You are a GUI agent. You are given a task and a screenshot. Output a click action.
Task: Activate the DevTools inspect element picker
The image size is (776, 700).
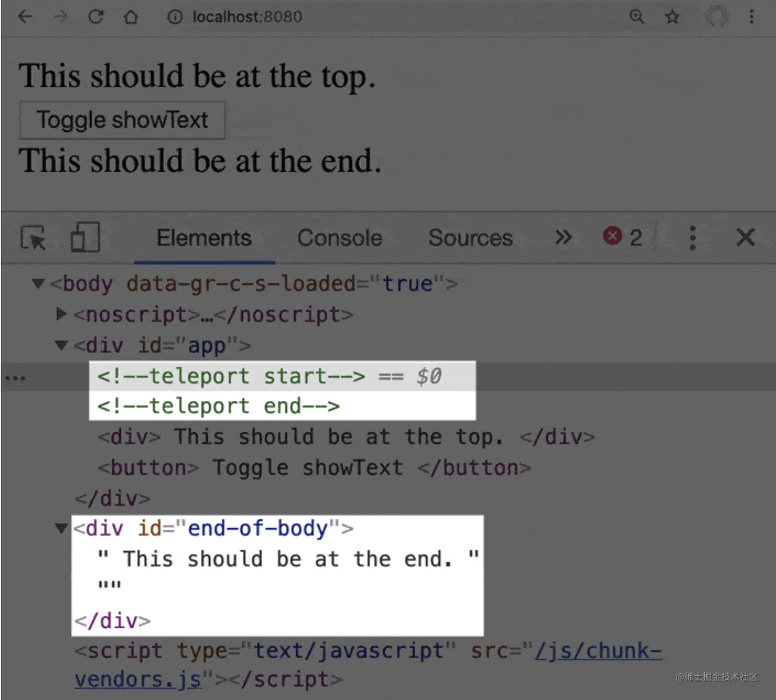click(33, 238)
